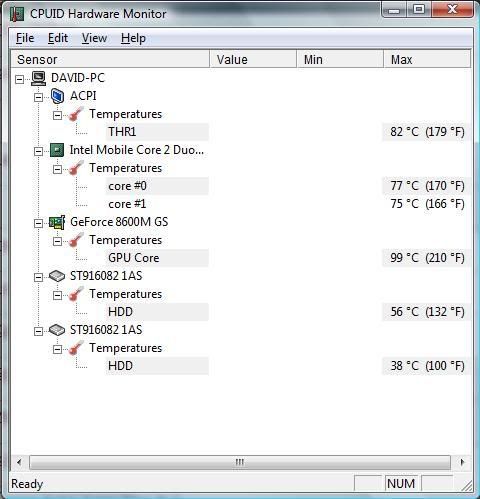Image resolution: width=480 pixels, height=499 pixels.
Task: Maximize the Hardware Monitor window
Action: coord(419,10)
